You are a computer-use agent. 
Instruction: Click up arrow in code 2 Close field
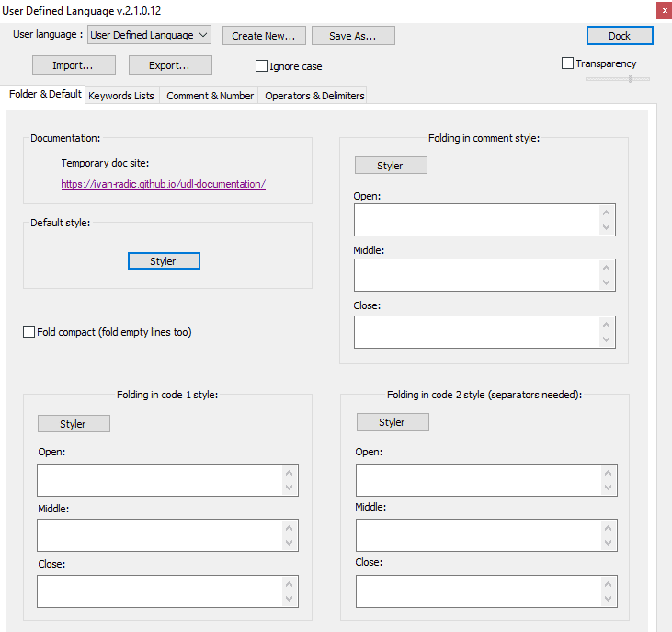tap(608, 584)
